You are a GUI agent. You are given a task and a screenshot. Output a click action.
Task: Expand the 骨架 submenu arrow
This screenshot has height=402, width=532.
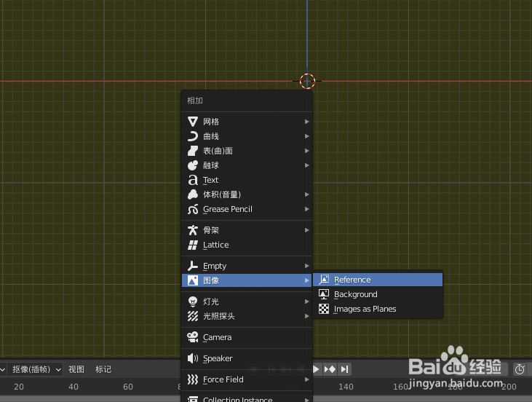point(306,230)
